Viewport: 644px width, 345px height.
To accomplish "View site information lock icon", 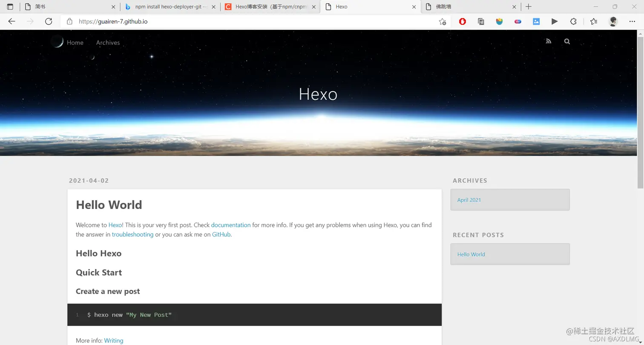I will (x=69, y=21).
